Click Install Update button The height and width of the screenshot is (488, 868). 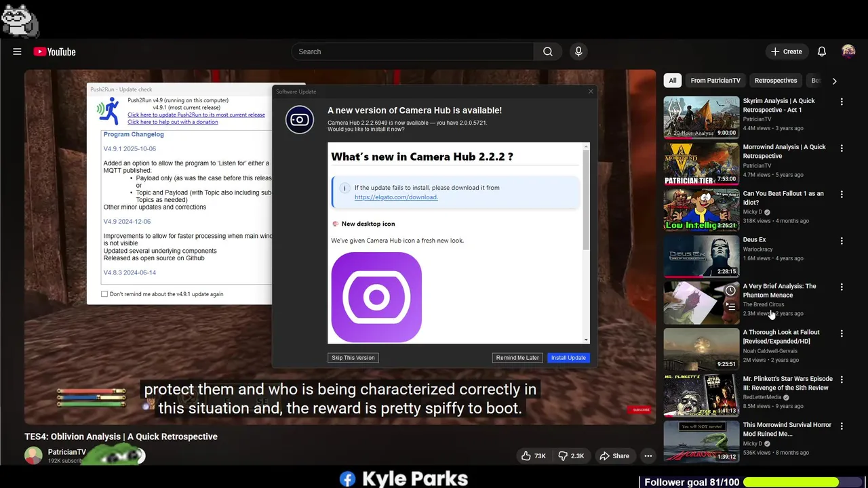point(568,358)
